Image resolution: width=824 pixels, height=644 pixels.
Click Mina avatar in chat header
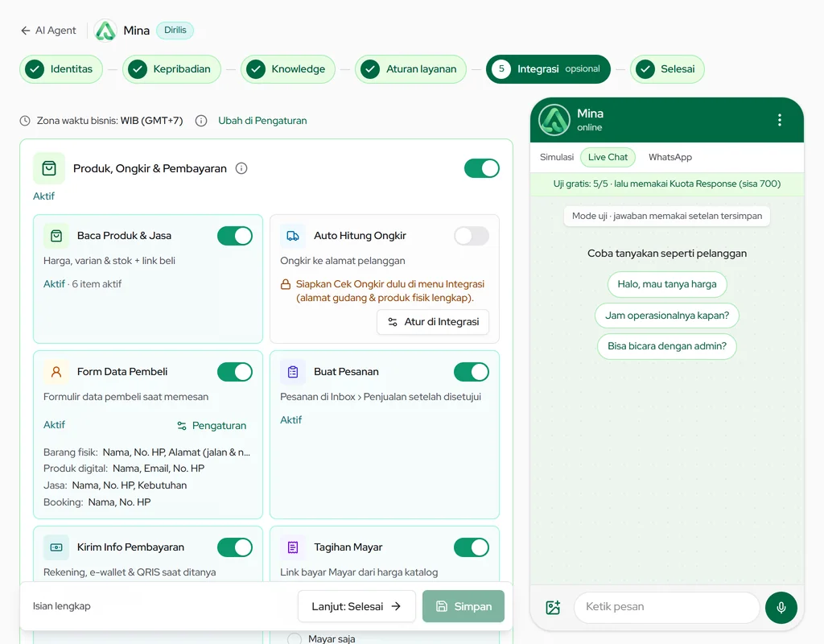pyautogui.click(x=554, y=120)
